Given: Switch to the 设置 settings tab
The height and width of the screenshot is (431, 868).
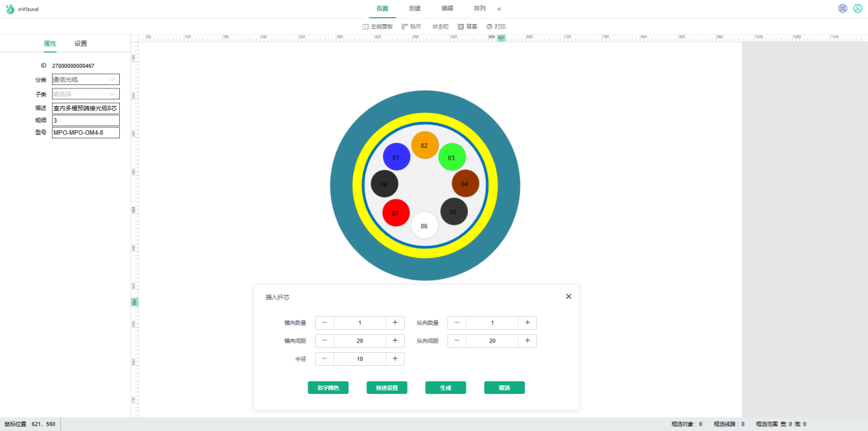Looking at the screenshot, I should pos(81,43).
